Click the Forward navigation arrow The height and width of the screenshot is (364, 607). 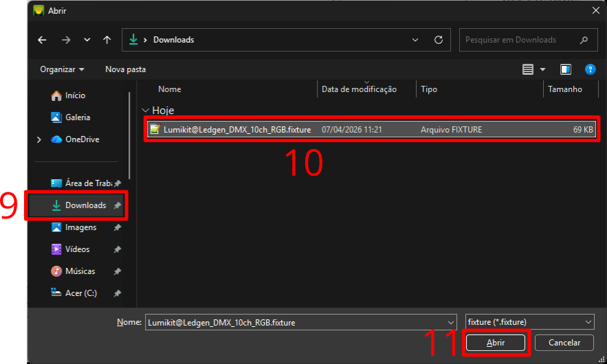tap(65, 40)
